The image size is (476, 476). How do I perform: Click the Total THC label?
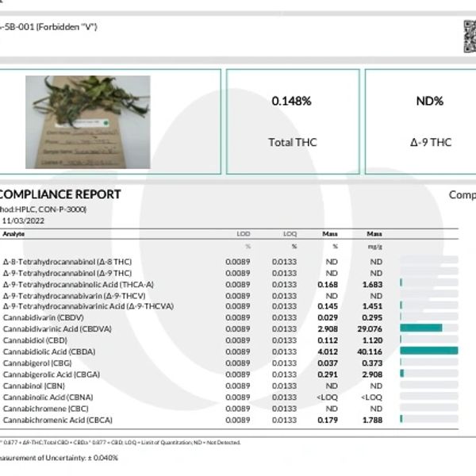pos(293,142)
